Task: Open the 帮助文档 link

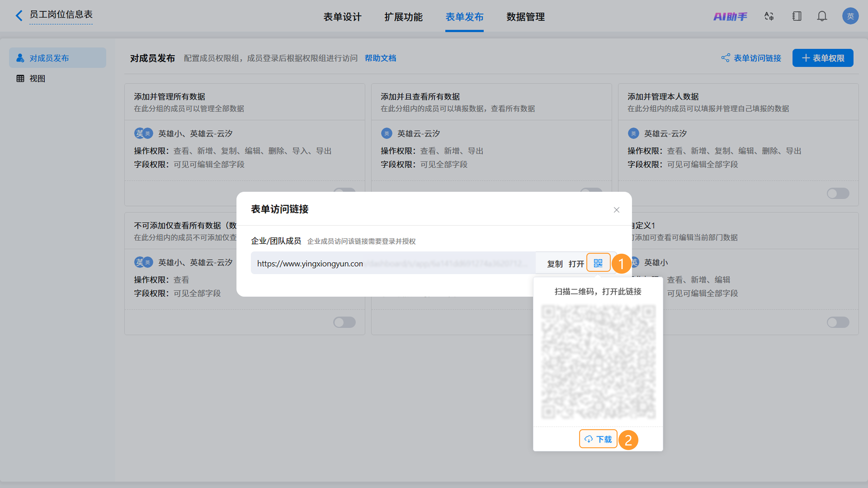Action: (x=380, y=58)
